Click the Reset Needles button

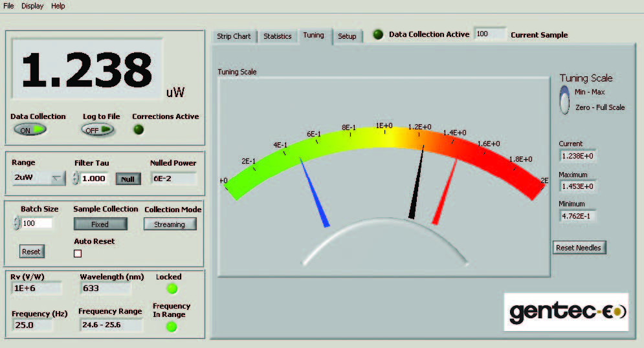[x=579, y=248]
